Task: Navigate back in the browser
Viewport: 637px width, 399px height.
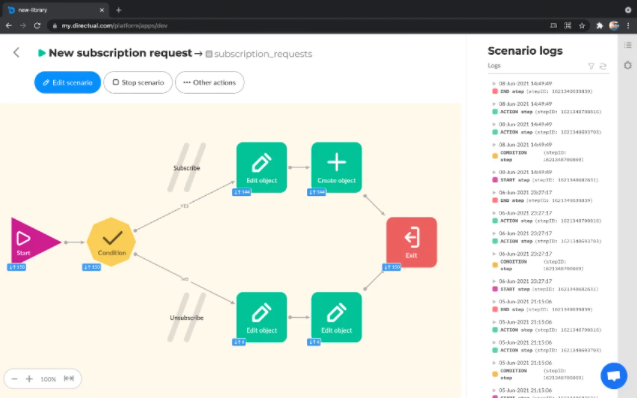Action: pyautogui.click(x=9, y=26)
